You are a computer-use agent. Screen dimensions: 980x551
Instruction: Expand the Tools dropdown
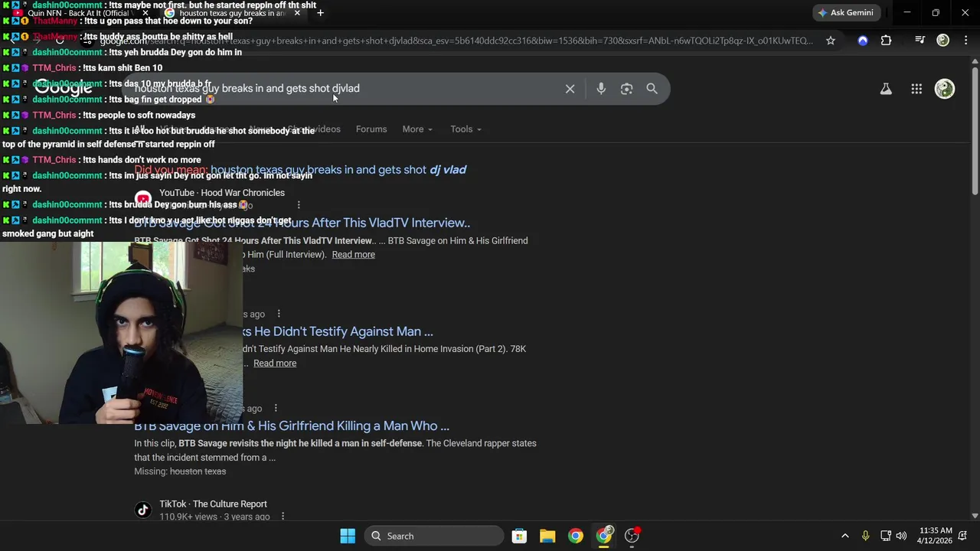[x=465, y=129]
